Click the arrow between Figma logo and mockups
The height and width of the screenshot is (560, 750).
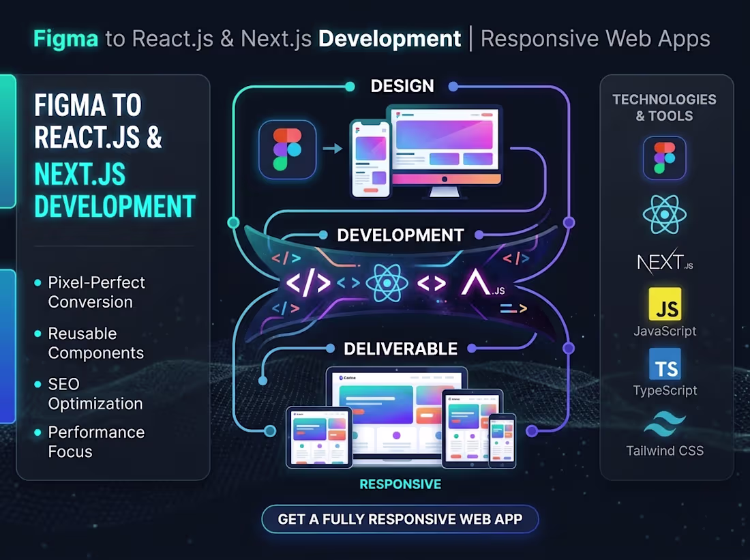[333, 149]
